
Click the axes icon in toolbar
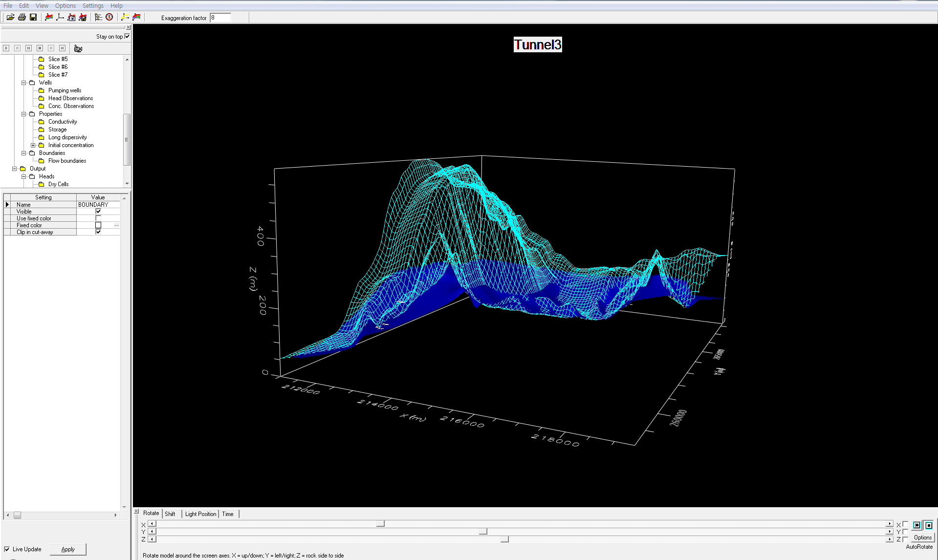click(60, 17)
